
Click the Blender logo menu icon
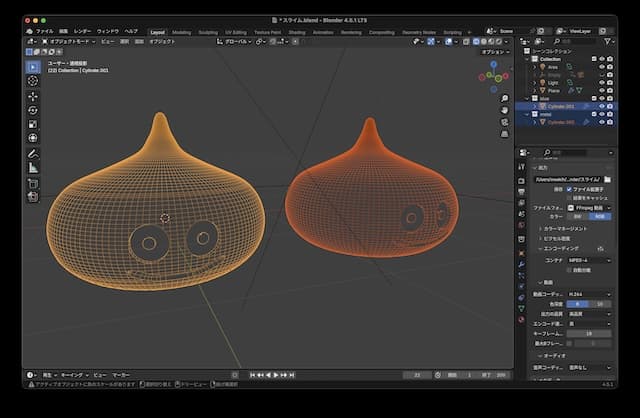29,31
